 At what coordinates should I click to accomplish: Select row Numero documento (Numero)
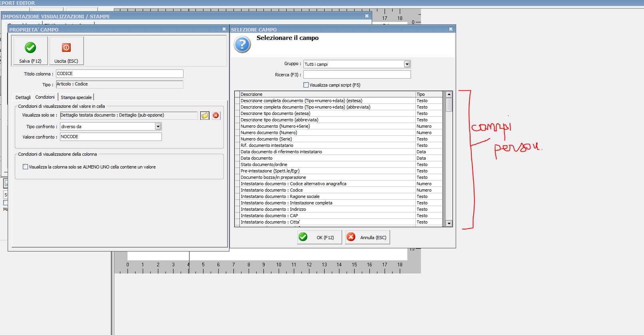339,133
